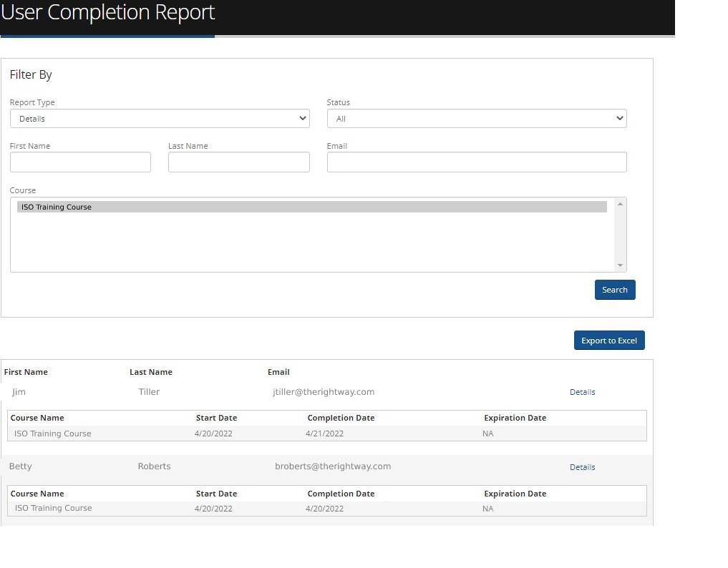Click the Last Name results column header

coord(150,372)
